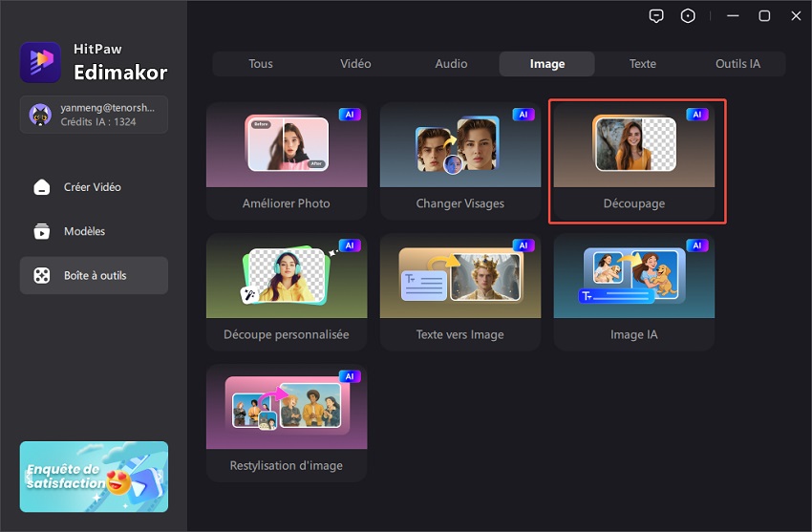Go to the Outils IA tab
Image resolution: width=812 pixels, height=532 pixels.
[737, 64]
